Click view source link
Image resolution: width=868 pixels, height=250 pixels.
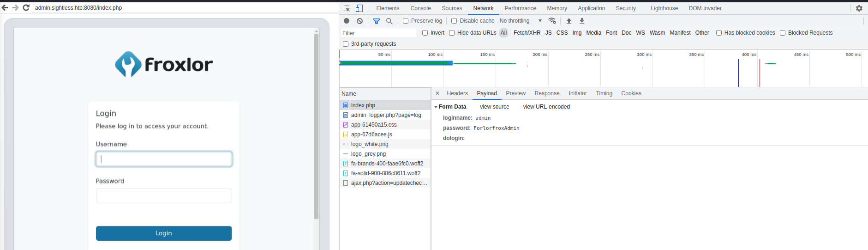tap(495, 107)
